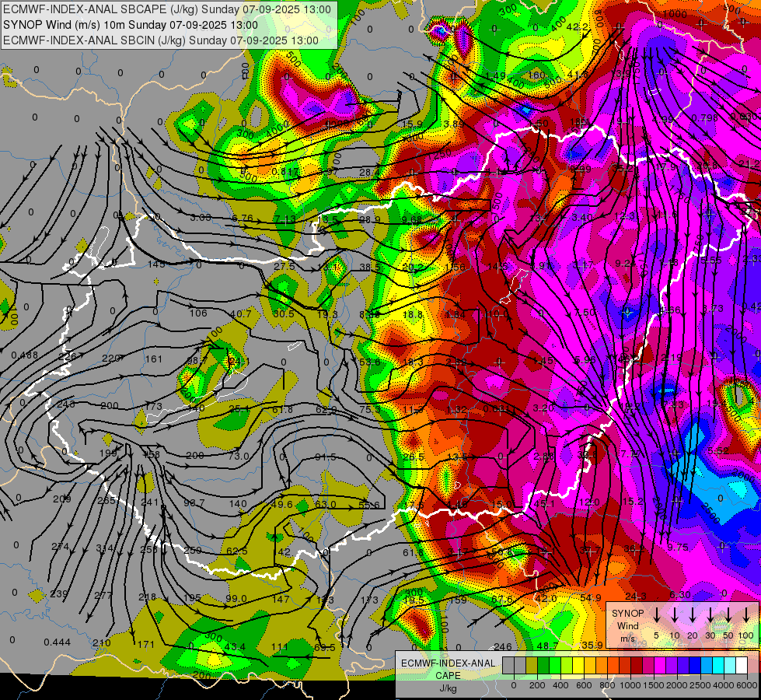Click the map value 69.5
761x700 pixels.
(x=325, y=648)
